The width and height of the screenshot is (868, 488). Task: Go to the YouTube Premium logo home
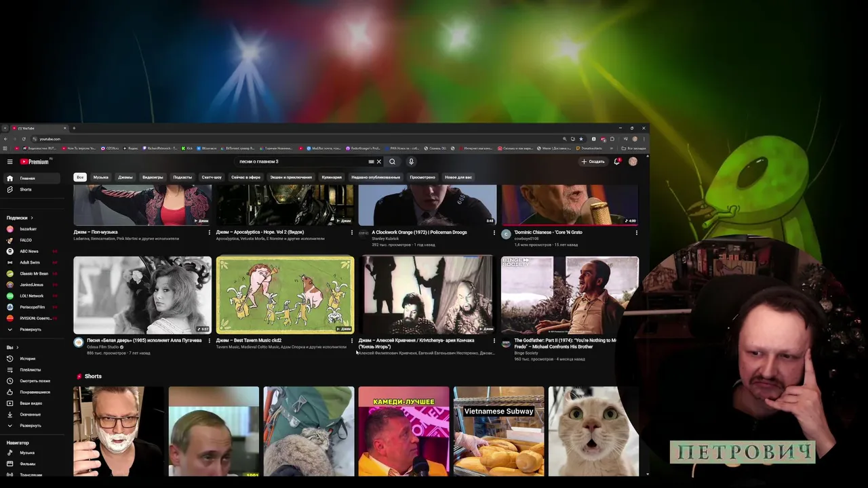click(x=35, y=161)
